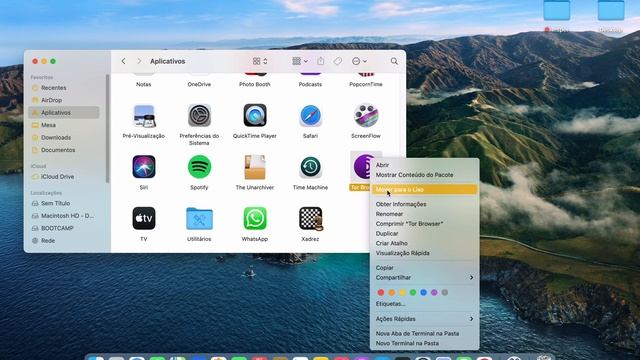
Task: Go back with the left chevron
Action: pyautogui.click(x=123, y=61)
